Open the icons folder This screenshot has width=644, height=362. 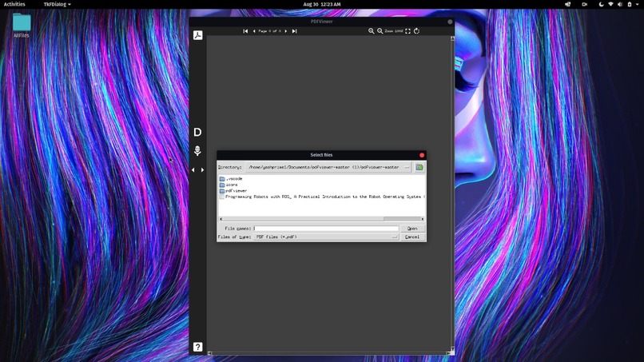[229, 185]
